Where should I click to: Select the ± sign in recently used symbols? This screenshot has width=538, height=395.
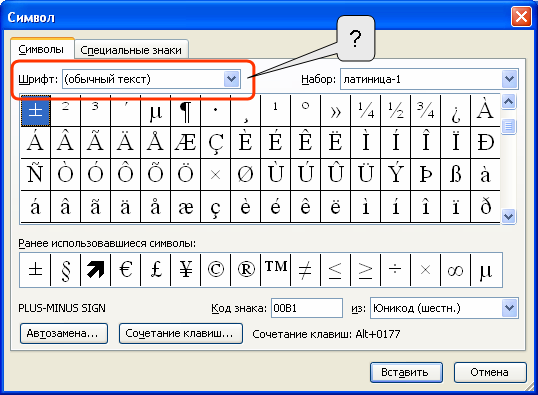click(36, 270)
